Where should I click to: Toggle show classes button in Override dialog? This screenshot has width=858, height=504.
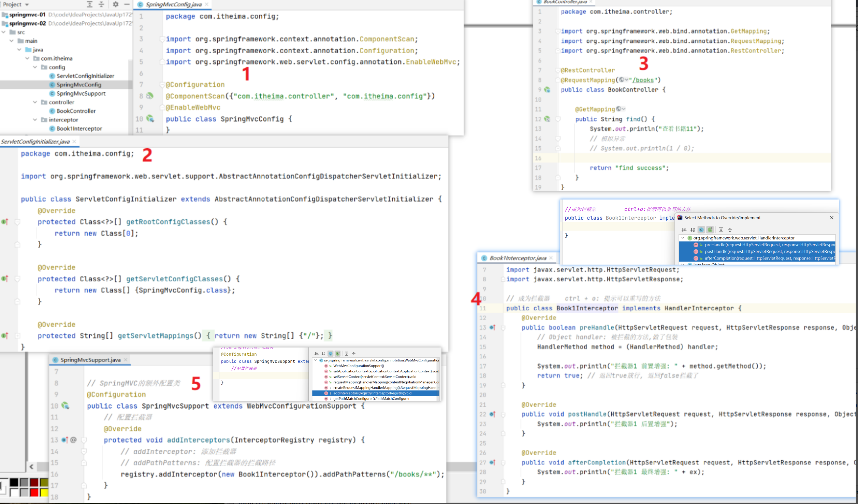click(701, 229)
